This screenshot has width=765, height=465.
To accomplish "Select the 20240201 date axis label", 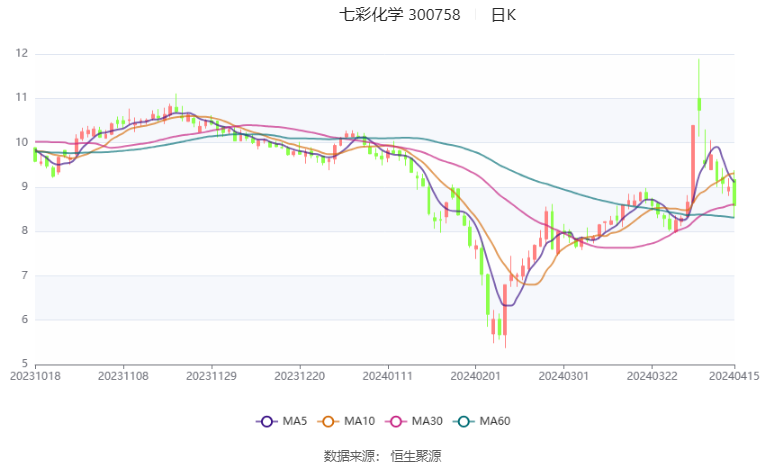I will (476, 376).
